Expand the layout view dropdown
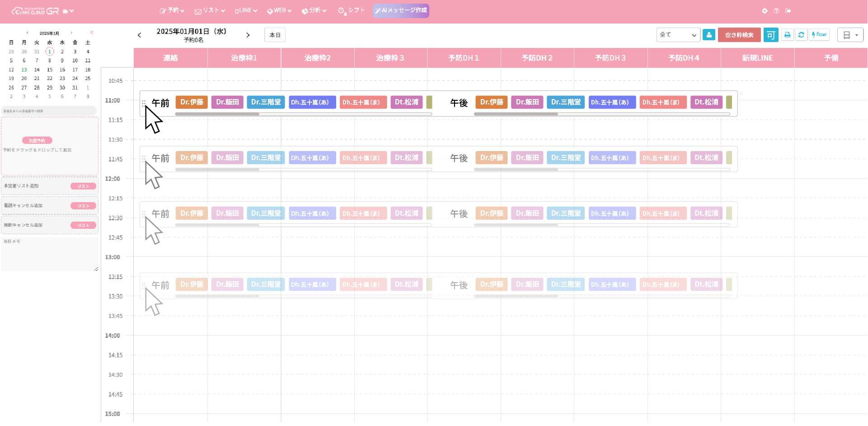This screenshot has height=426, width=868. tap(850, 35)
